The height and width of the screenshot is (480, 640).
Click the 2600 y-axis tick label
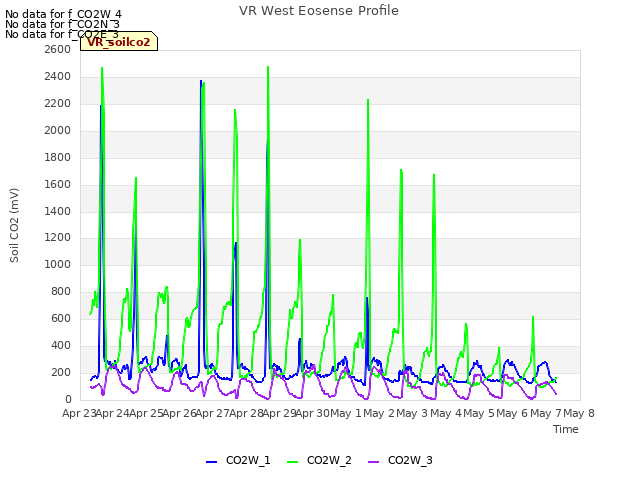pos(58,49)
